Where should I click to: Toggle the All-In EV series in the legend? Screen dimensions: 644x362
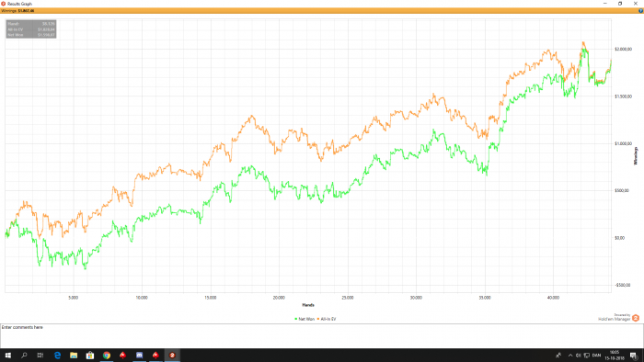click(x=327, y=319)
